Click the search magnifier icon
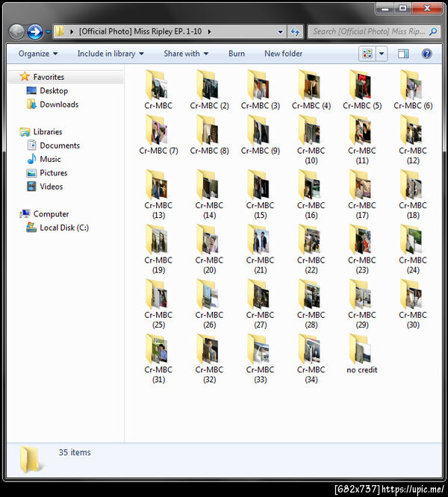 coord(433,31)
